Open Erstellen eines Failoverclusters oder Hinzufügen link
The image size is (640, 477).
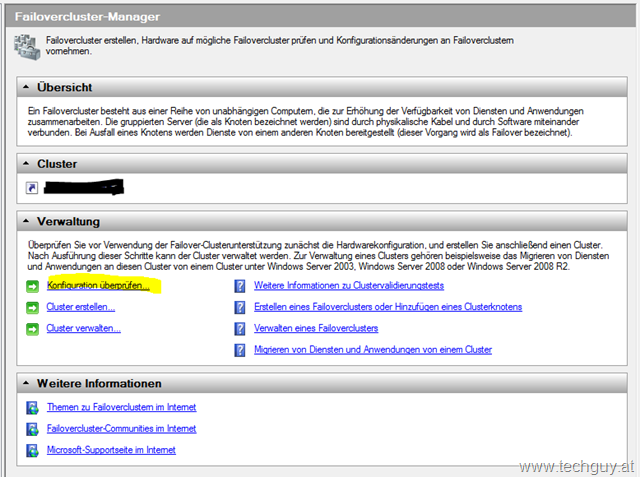coord(388,307)
